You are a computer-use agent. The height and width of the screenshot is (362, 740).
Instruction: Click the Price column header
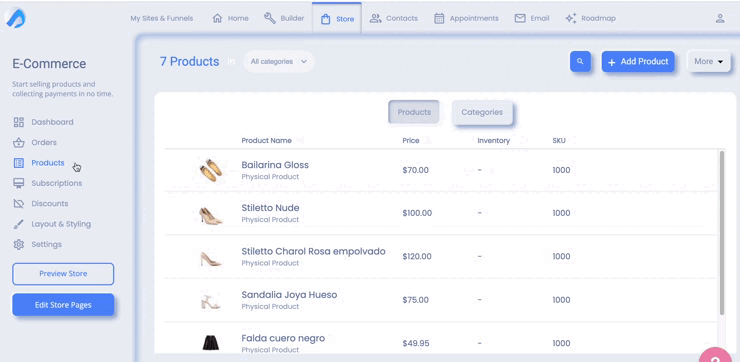[x=411, y=140]
